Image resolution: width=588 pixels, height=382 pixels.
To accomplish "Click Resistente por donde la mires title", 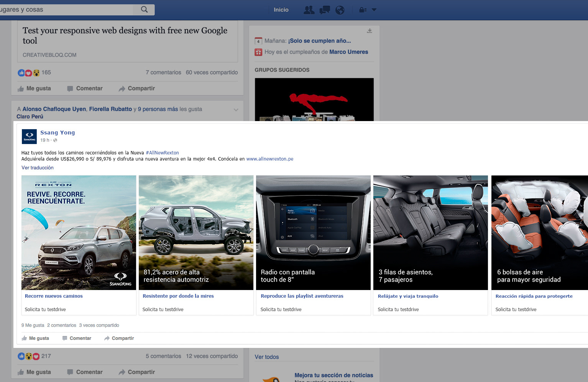I will (x=178, y=296).
